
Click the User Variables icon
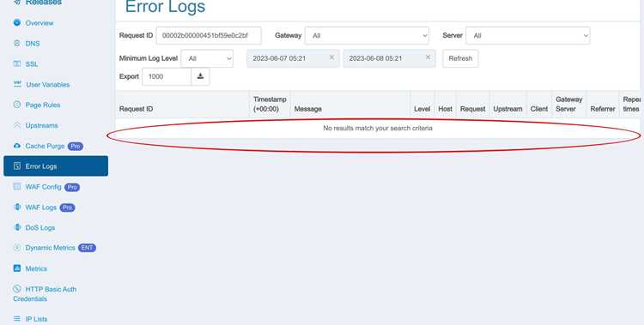click(x=17, y=84)
